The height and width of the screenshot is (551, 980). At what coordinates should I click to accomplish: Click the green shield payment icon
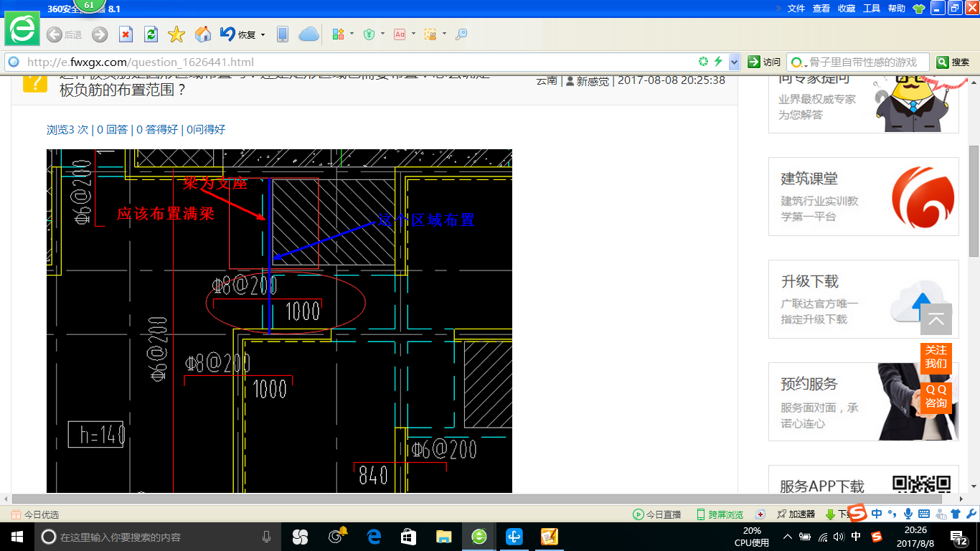tap(369, 34)
